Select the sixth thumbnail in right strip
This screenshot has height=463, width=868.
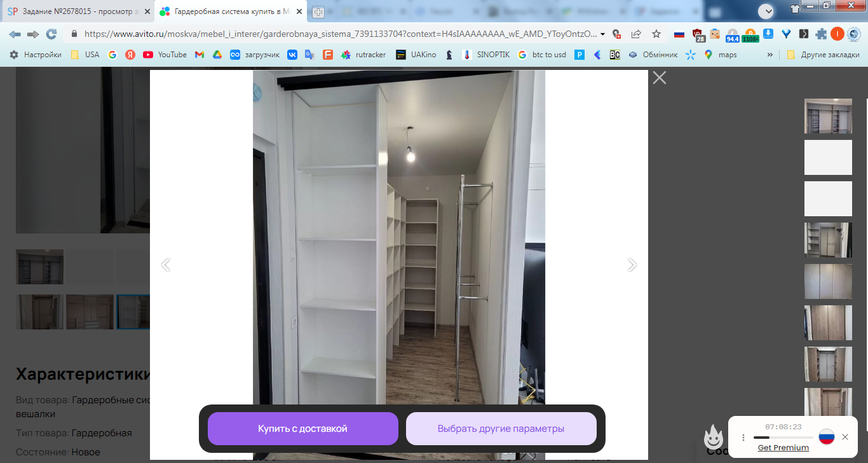tap(828, 322)
